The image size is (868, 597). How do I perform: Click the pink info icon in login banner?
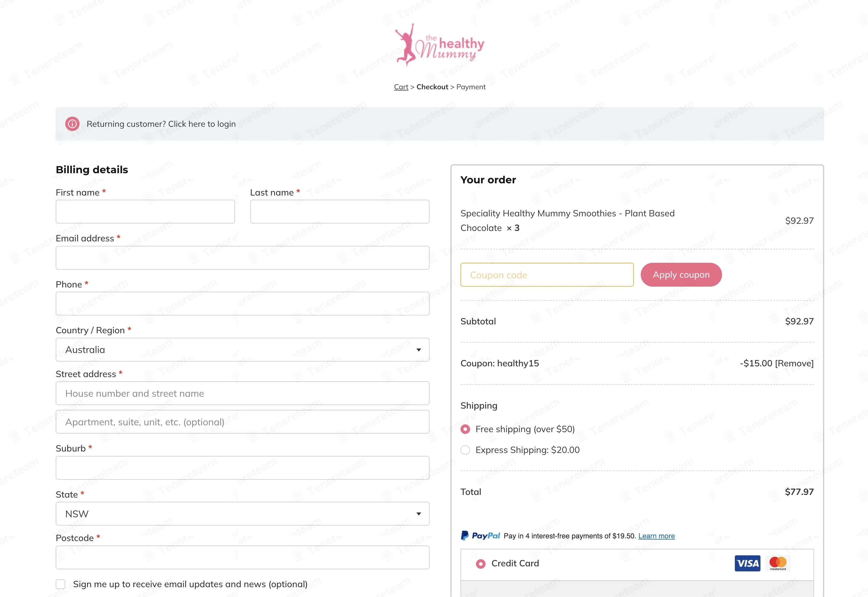(72, 124)
